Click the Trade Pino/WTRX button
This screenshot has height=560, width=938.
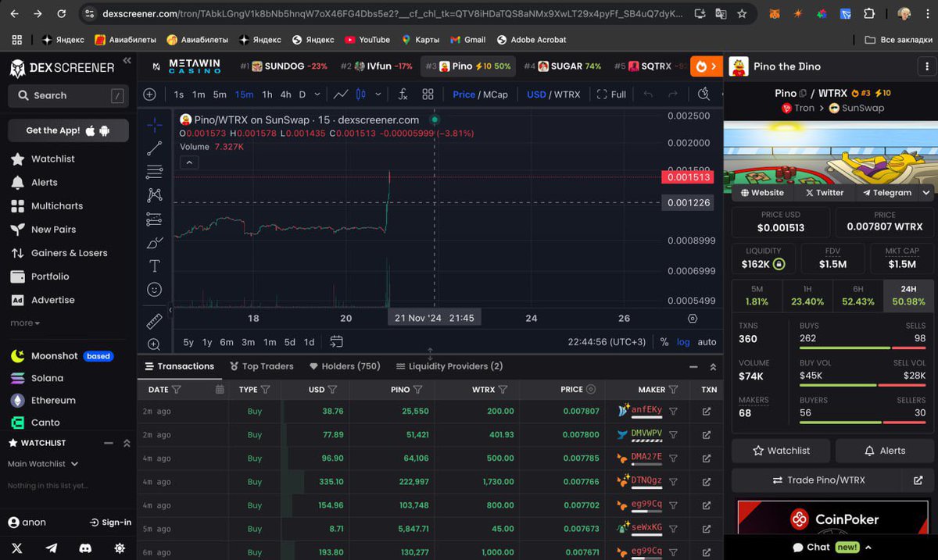pyautogui.click(x=818, y=480)
